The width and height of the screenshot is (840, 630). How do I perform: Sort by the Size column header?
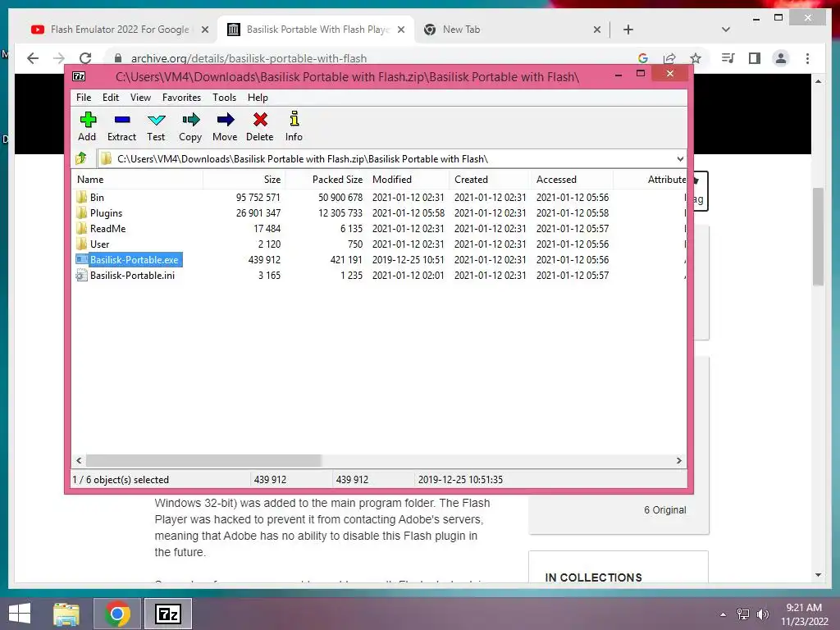(x=244, y=180)
